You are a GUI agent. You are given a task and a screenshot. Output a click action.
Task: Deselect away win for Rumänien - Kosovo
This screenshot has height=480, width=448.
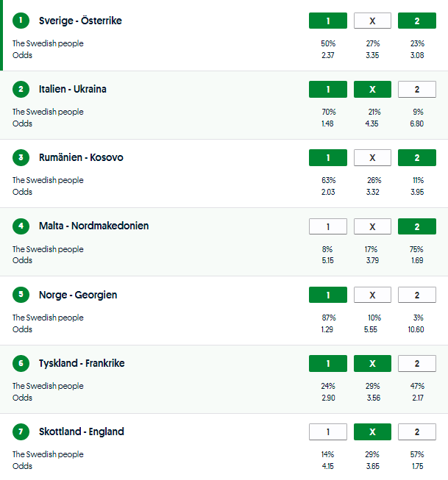pos(416,157)
